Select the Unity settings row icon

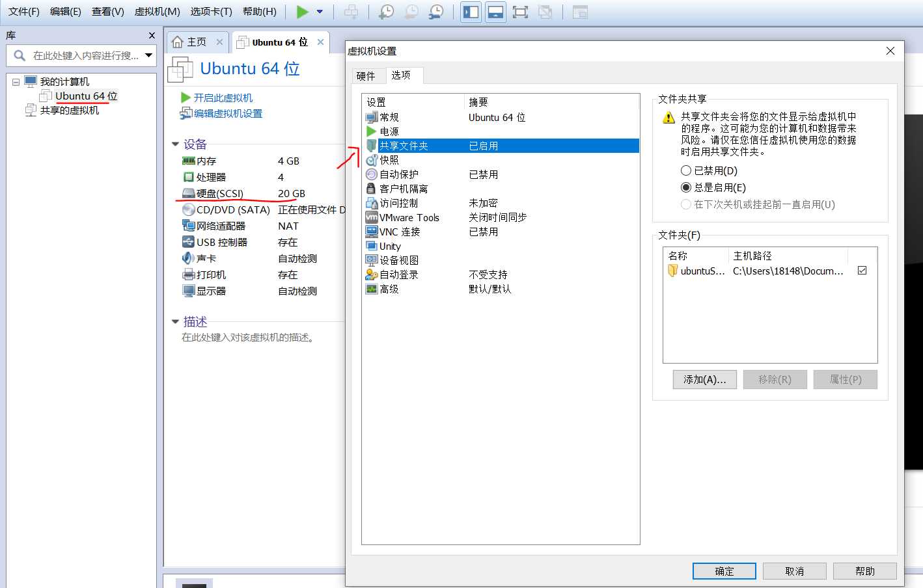371,246
